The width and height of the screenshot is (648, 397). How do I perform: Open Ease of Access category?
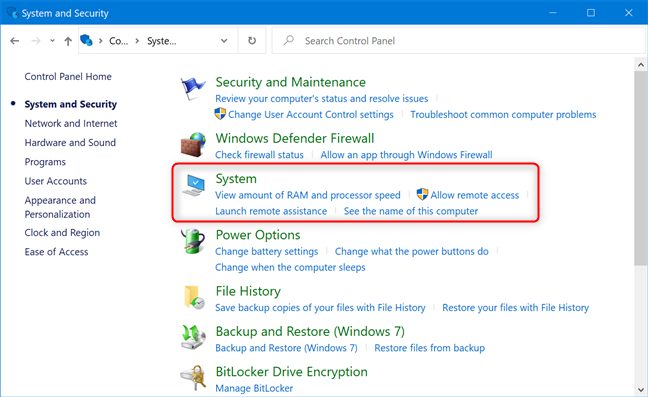(56, 252)
